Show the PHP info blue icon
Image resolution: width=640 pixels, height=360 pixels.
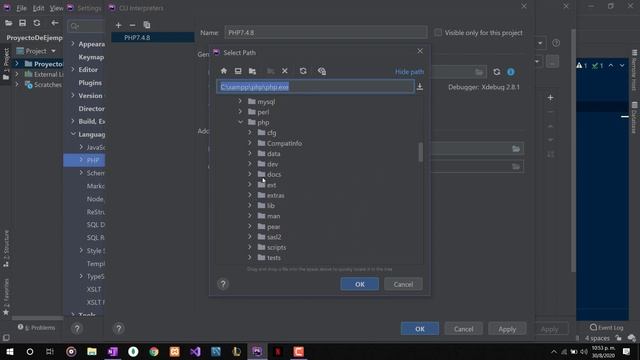511,72
